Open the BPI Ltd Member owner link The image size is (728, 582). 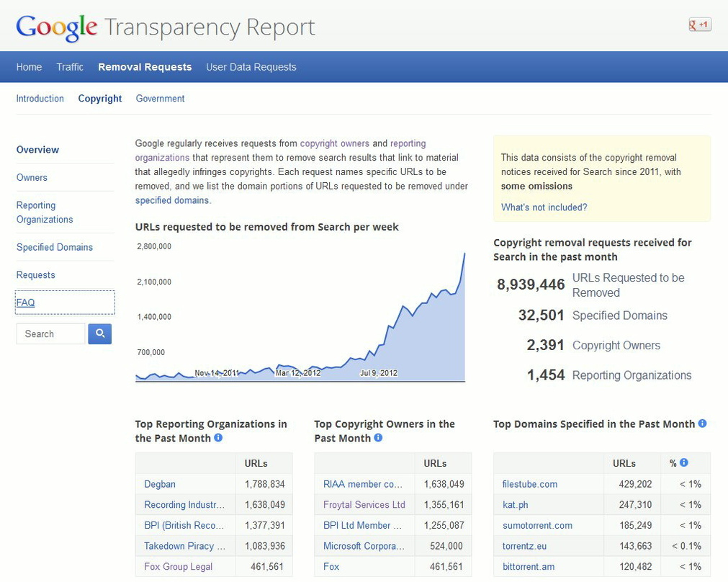pos(363,525)
